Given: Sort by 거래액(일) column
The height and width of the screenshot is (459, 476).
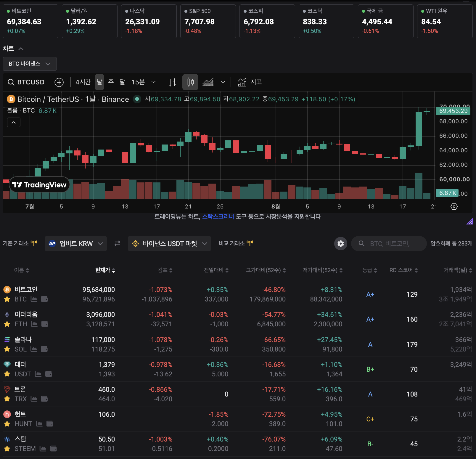Looking at the screenshot, I should [x=458, y=270].
